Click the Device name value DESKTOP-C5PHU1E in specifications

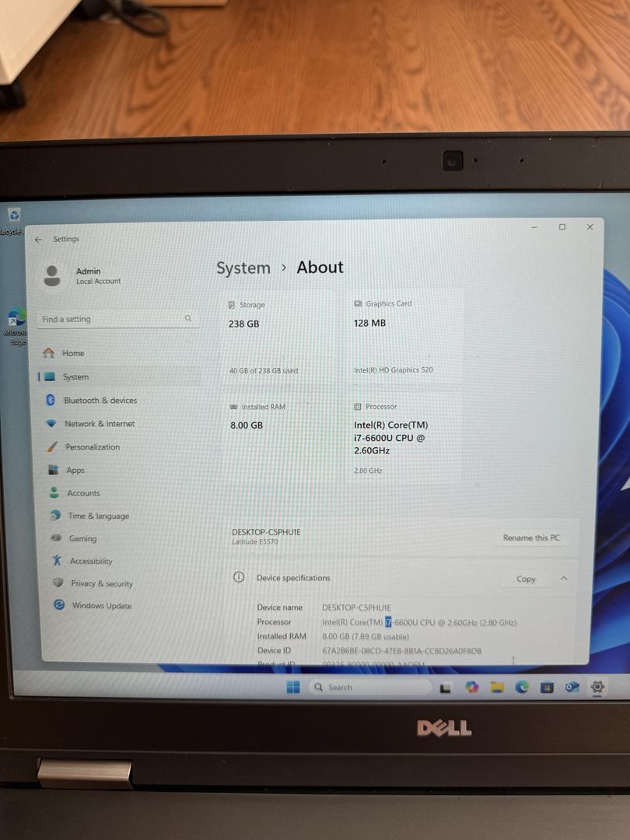pos(356,607)
